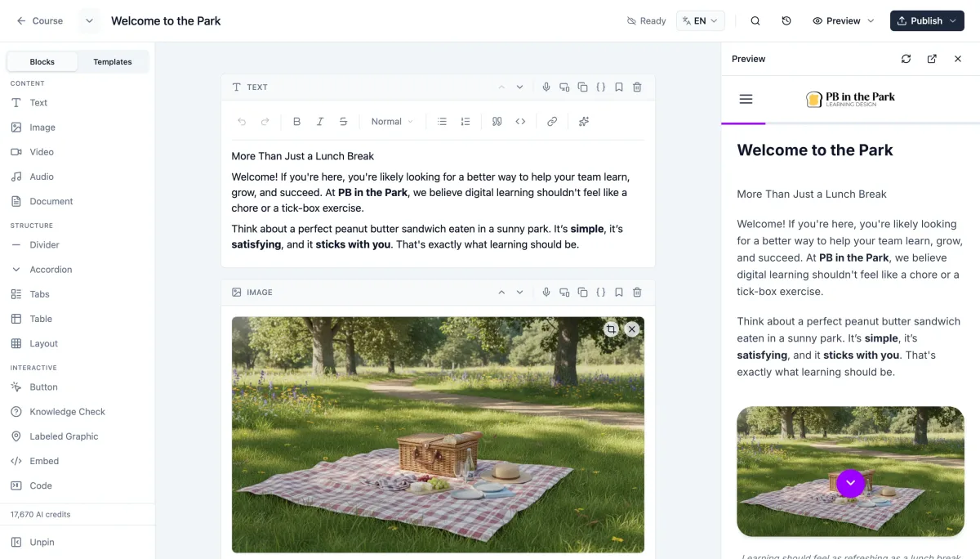Apply italic formatting

tap(320, 121)
